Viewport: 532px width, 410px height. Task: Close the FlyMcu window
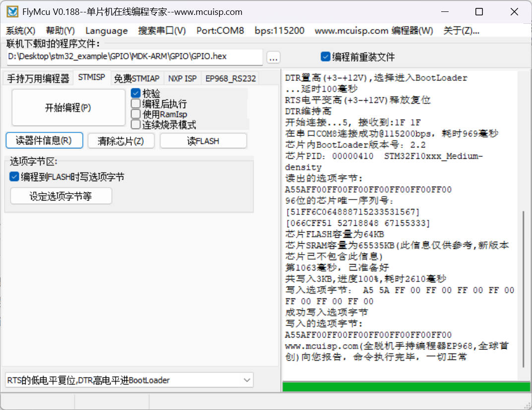pos(514,12)
